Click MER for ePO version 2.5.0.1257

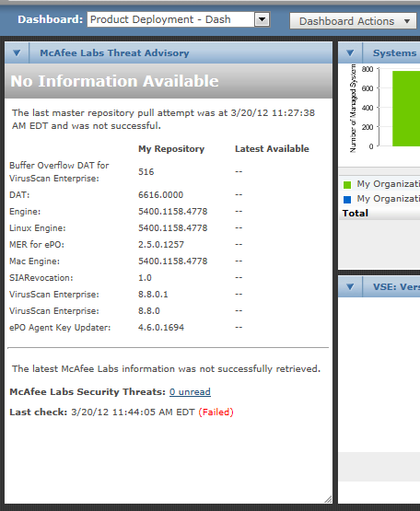pyautogui.click(x=161, y=244)
